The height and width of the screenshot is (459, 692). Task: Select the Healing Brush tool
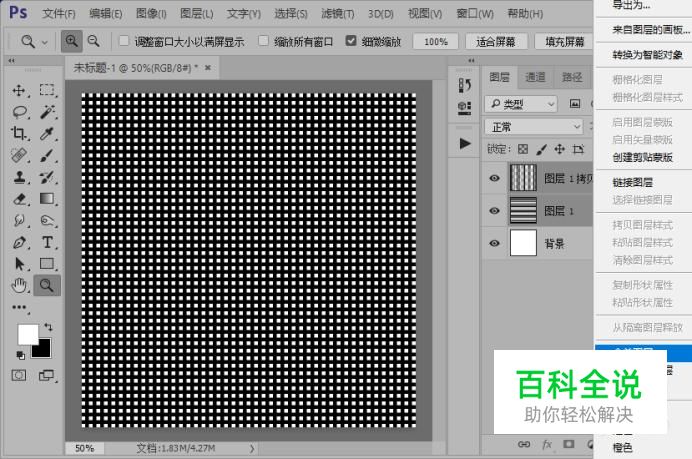19,155
